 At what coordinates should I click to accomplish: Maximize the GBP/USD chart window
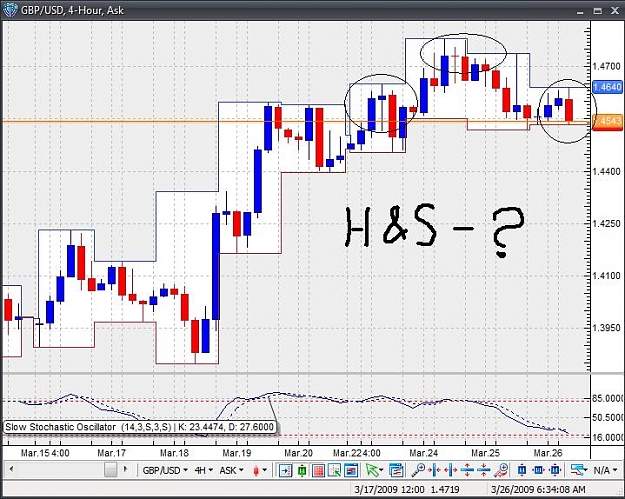[x=597, y=11]
